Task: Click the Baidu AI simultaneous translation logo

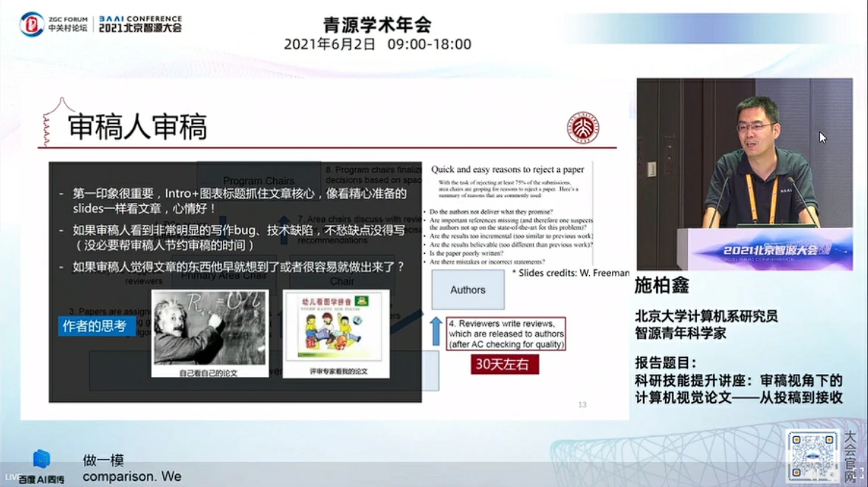Action: [x=41, y=467]
